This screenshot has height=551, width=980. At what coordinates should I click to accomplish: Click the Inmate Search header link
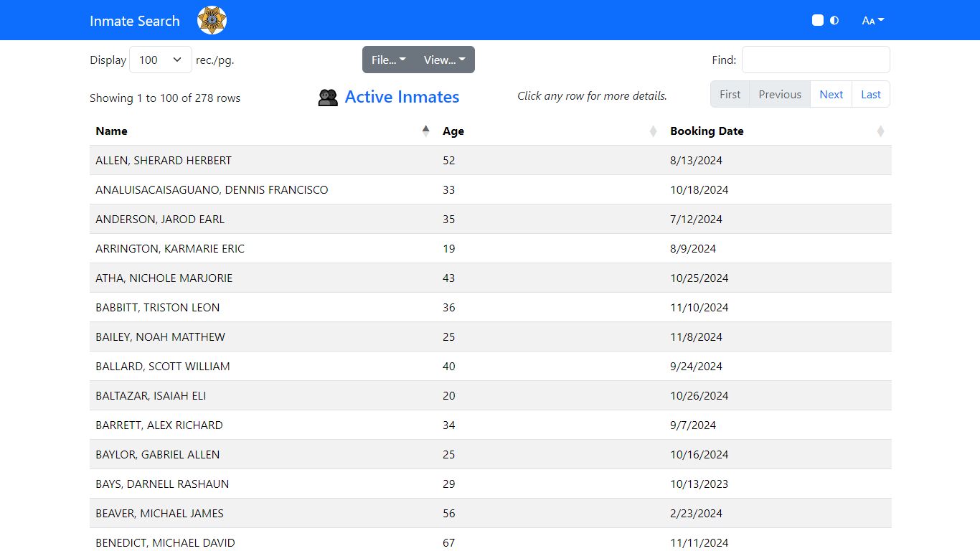tap(135, 21)
